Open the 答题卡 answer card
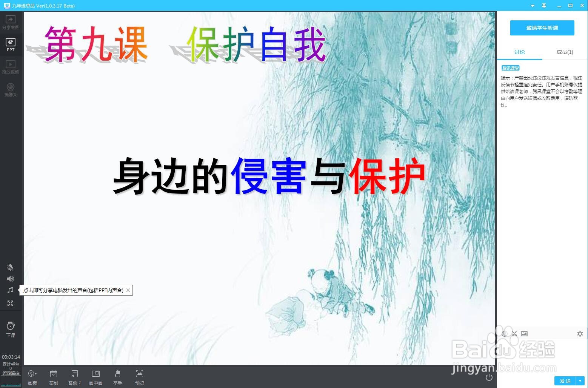This screenshot has width=588, height=388. click(x=75, y=377)
